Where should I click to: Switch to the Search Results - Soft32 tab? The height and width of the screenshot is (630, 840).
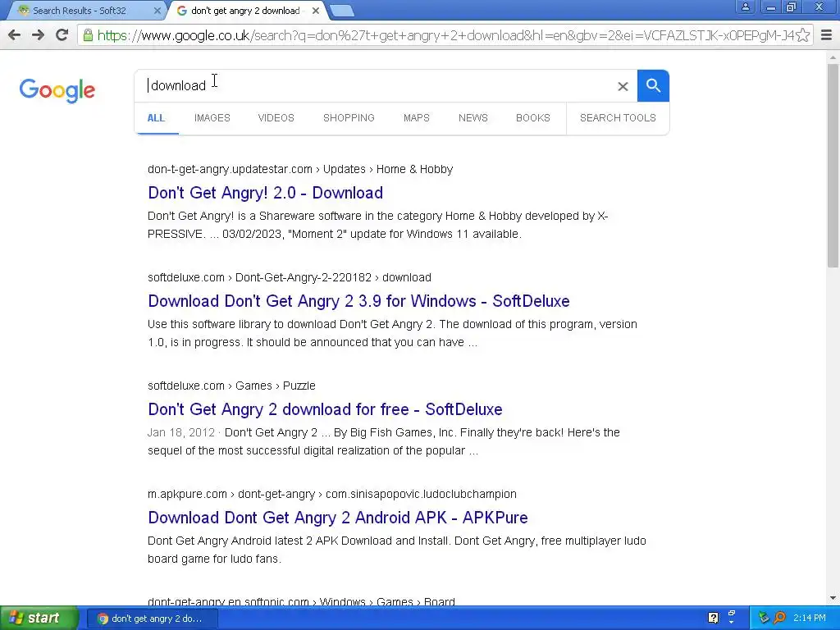click(x=84, y=11)
